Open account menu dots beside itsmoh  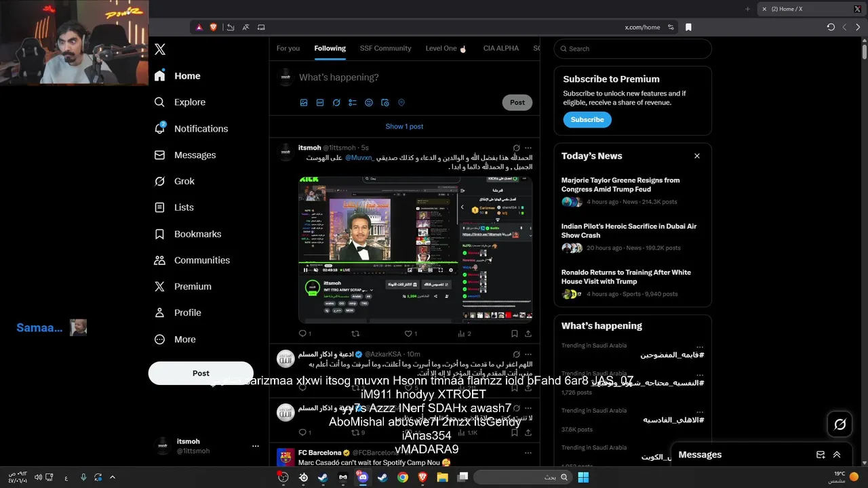point(256,446)
